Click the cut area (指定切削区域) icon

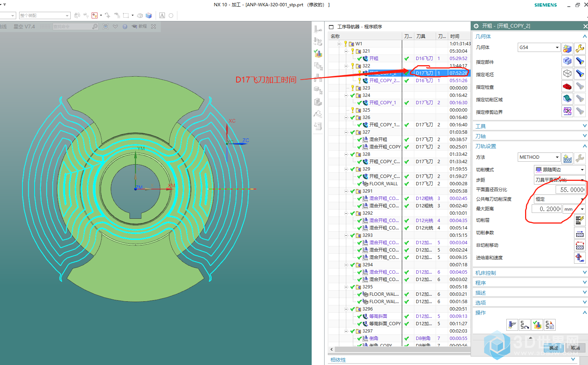[x=567, y=98]
